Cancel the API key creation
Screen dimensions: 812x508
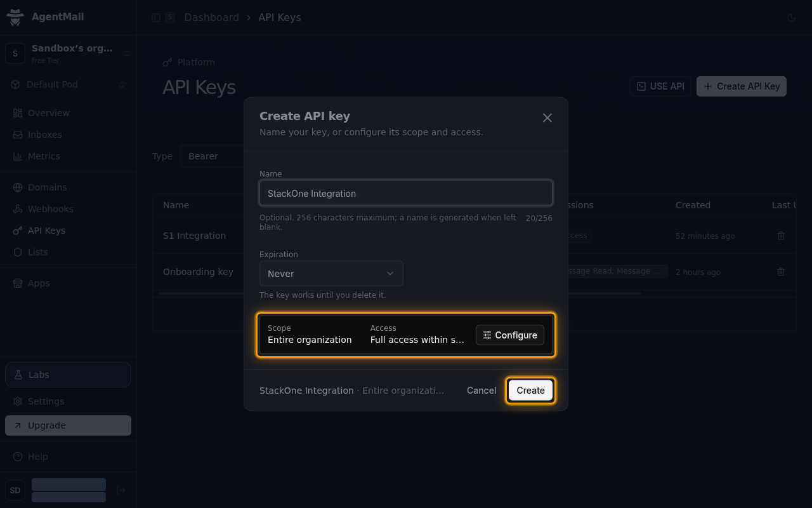pos(481,391)
